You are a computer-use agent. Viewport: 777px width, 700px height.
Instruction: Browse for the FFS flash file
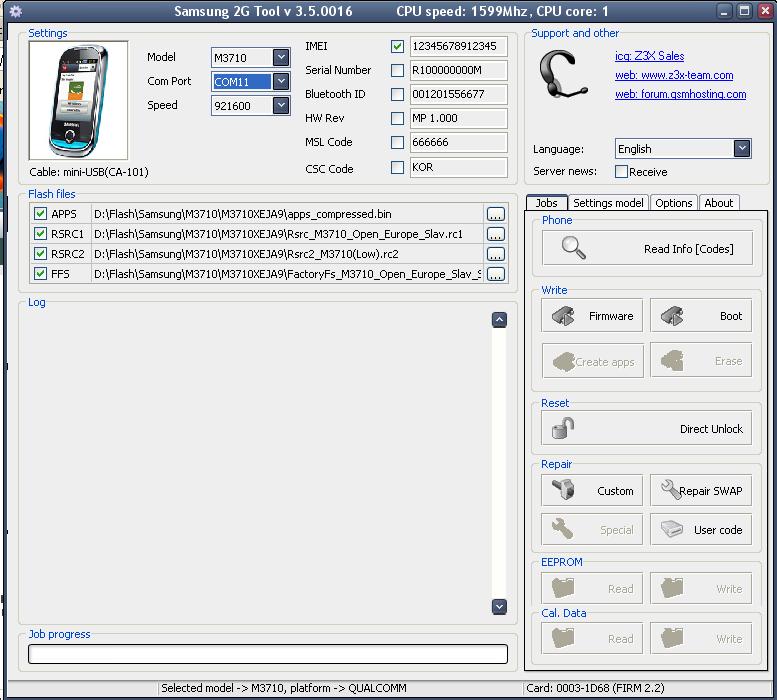click(496, 274)
